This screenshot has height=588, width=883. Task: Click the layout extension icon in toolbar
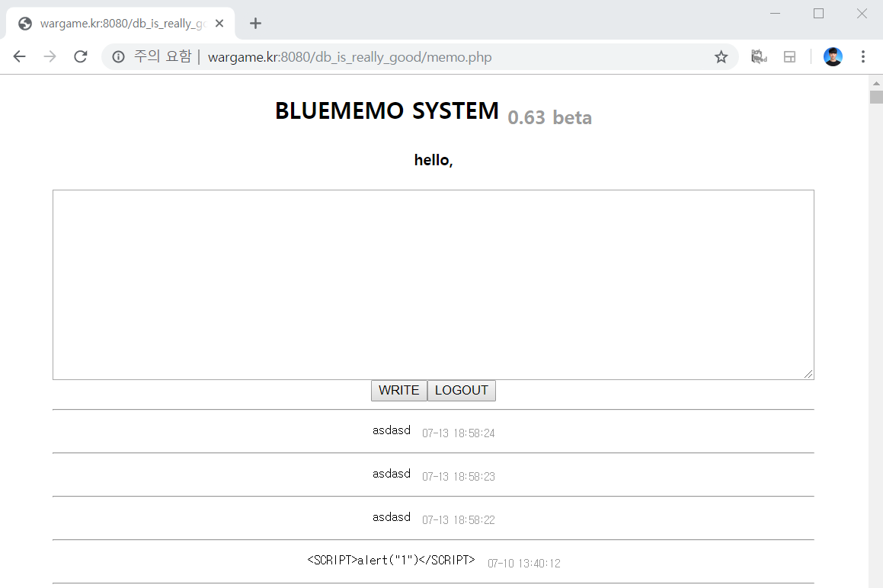tap(789, 56)
